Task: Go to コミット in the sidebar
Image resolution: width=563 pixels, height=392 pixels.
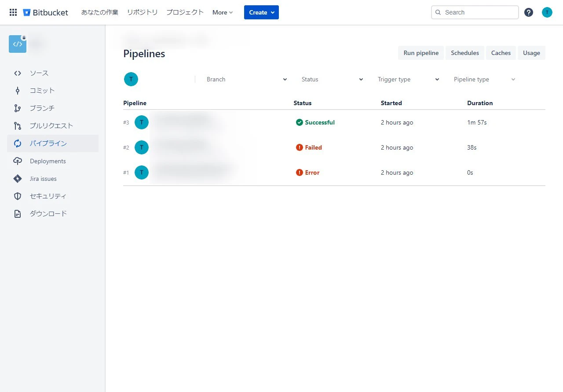Action: [x=53, y=91]
